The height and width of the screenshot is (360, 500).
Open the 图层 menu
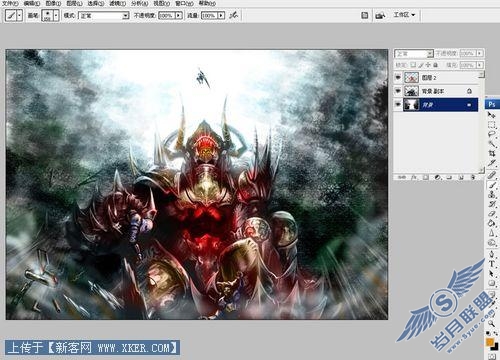tap(75, 3)
